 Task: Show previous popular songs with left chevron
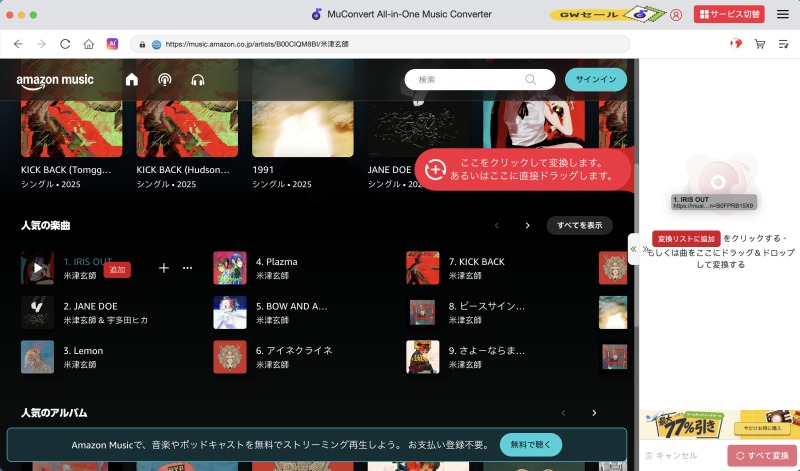coord(496,226)
